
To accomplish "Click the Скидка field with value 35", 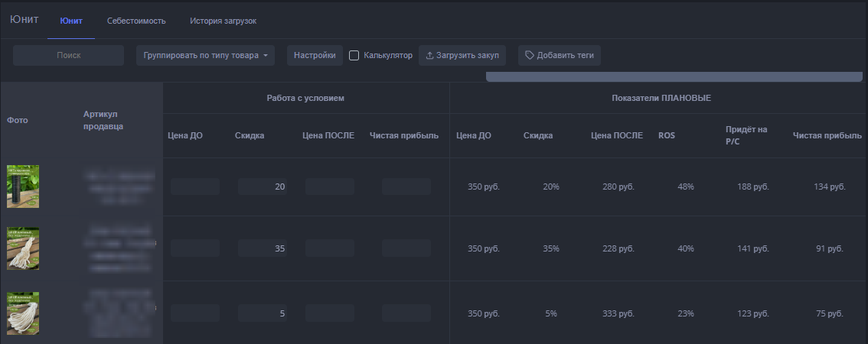I will (x=263, y=248).
